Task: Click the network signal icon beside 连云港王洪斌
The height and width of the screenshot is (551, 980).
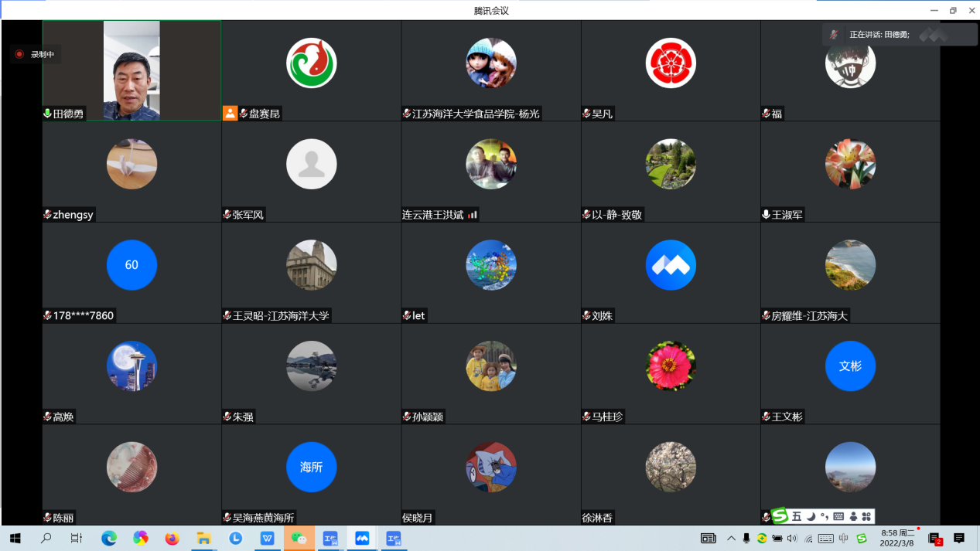Action: click(473, 215)
